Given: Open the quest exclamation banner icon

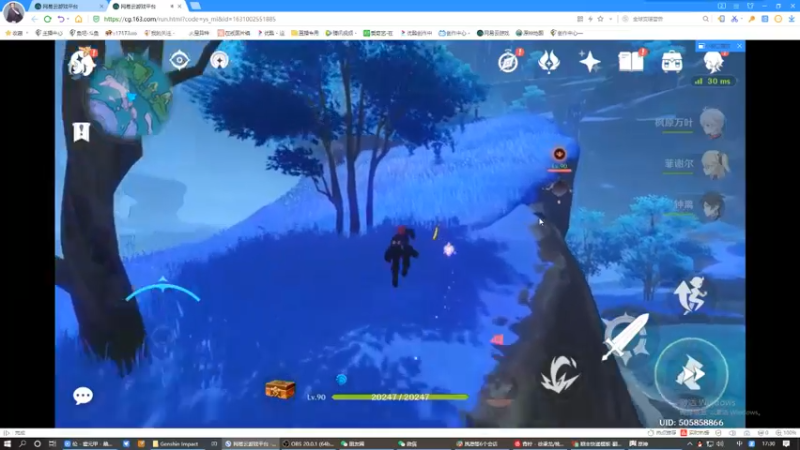Looking at the screenshot, I should (81, 132).
